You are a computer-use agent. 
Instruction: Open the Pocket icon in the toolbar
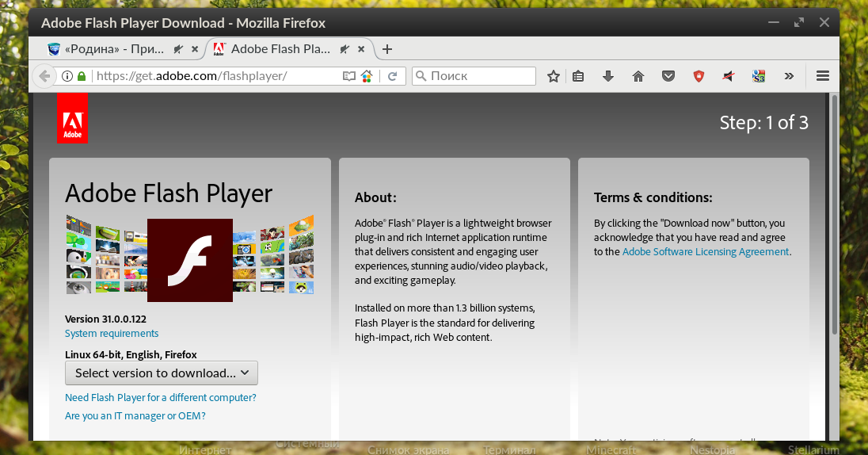(668, 76)
